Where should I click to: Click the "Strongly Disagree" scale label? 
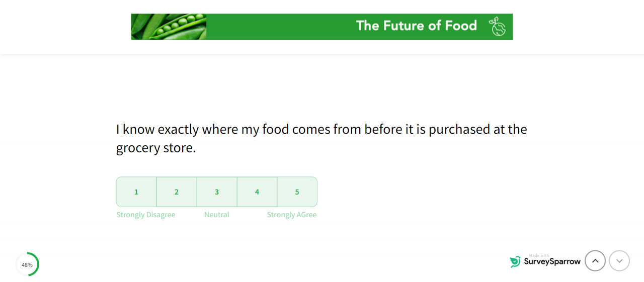(x=146, y=215)
